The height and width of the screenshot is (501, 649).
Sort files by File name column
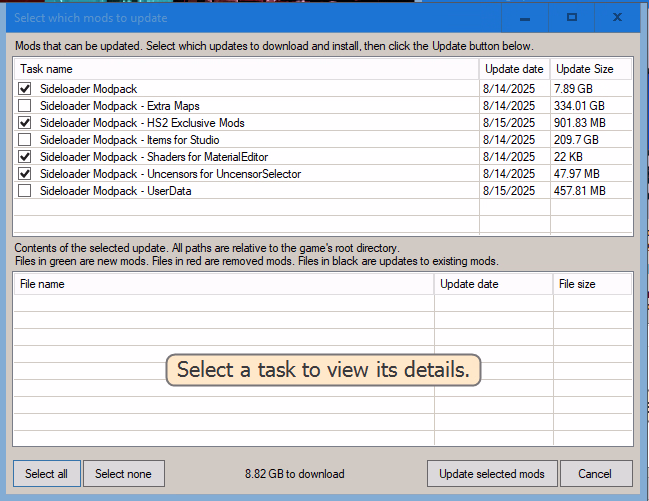[223, 284]
